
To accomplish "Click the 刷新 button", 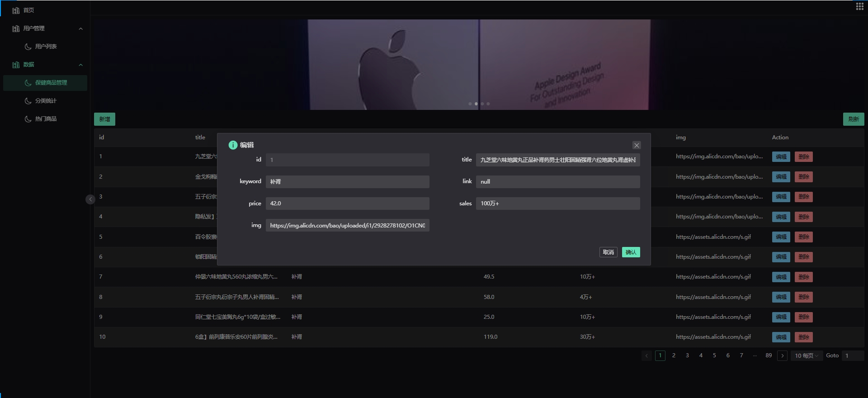I will click(854, 119).
